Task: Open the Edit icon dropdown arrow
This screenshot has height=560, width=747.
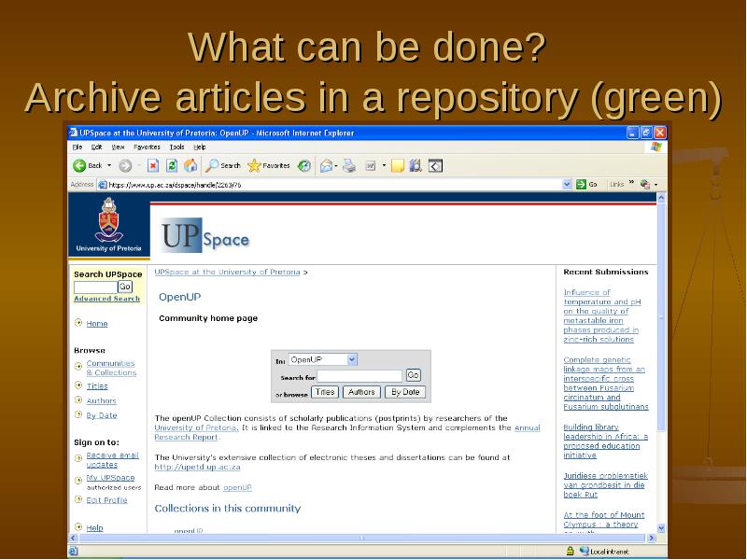Action: coord(384,166)
